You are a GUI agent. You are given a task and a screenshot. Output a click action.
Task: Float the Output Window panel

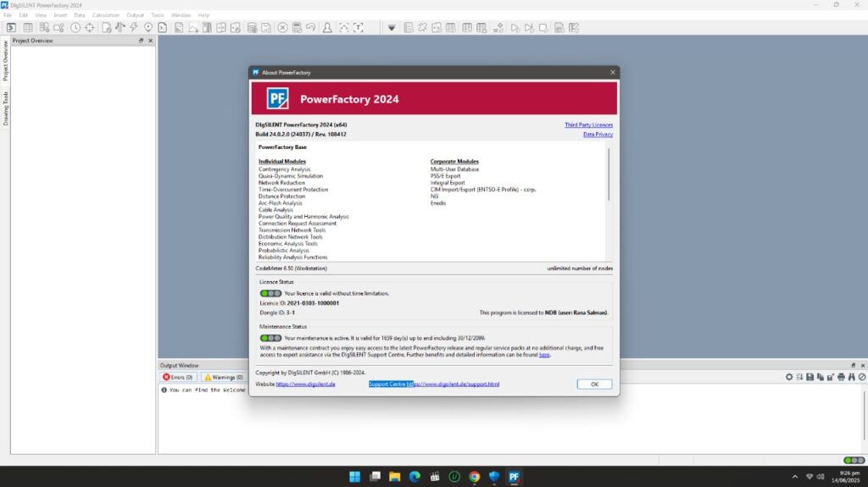point(853,365)
